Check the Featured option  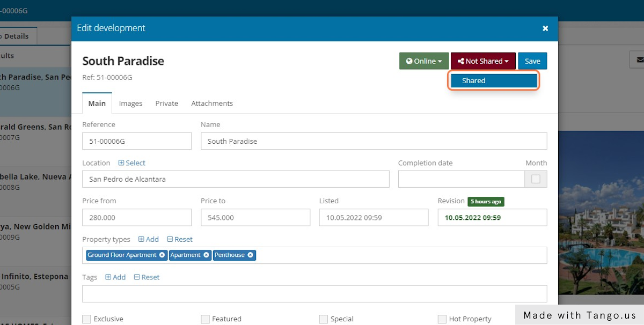pyautogui.click(x=205, y=319)
